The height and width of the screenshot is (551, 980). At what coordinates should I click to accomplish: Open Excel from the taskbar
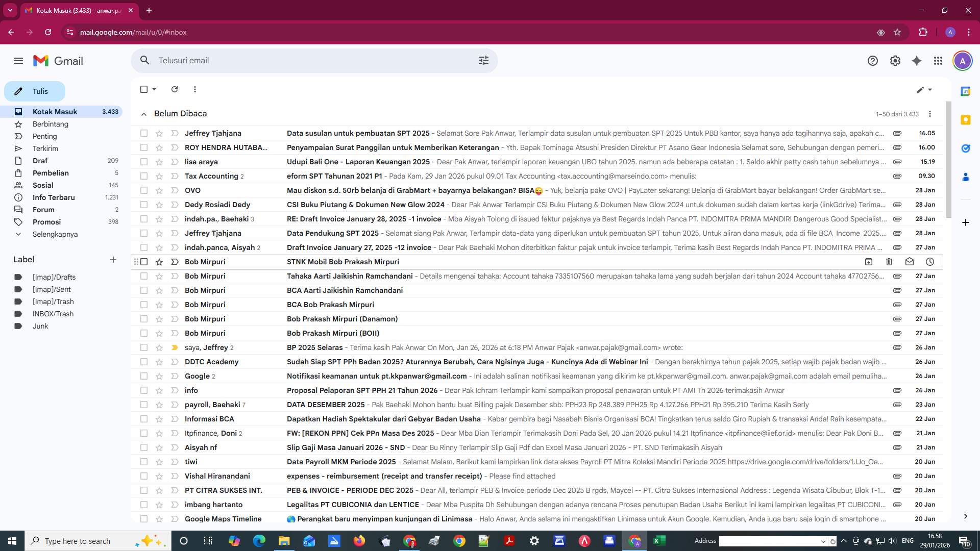point(659,541)
